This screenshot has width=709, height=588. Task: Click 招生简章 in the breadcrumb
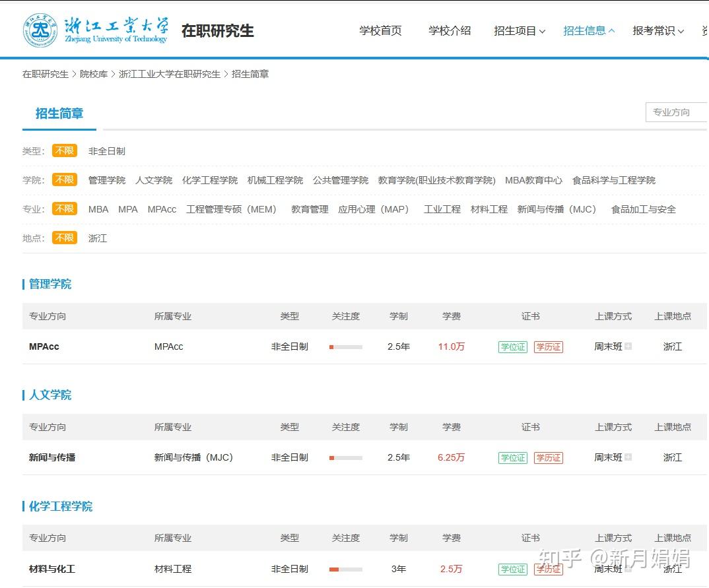click(x=250, y=74)
